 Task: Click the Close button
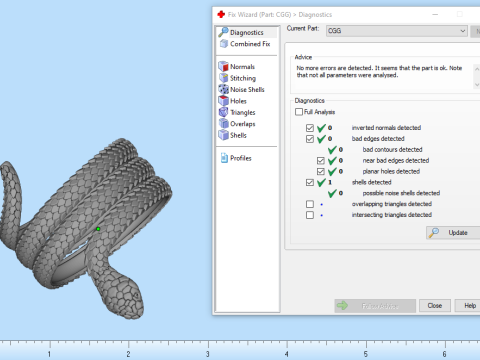coord(435,306)
